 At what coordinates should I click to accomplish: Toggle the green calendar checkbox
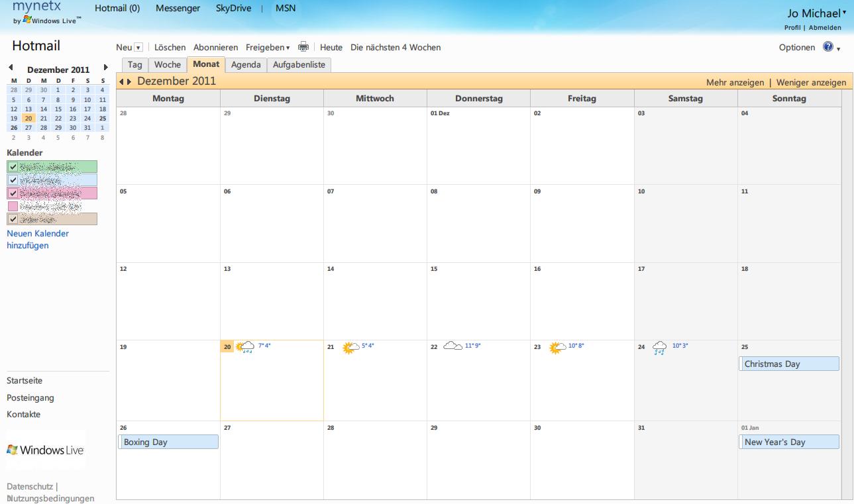tap(13, 167)
